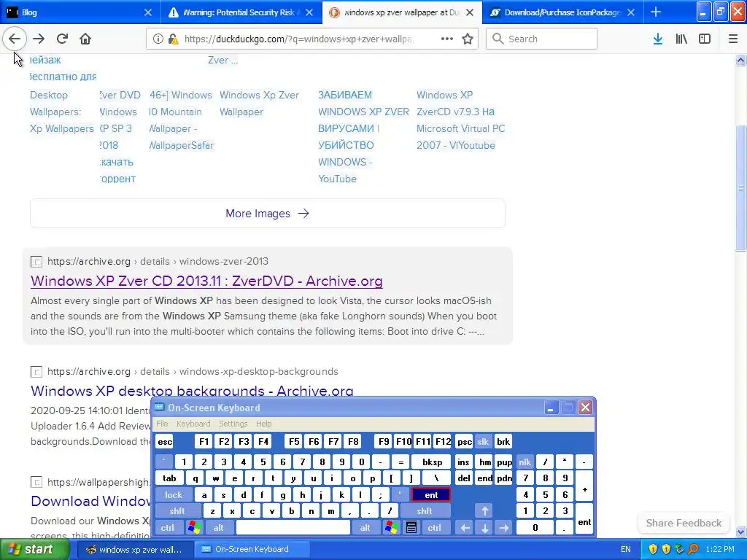
Task: Close the Blog tab
Action: pos(148,12)
